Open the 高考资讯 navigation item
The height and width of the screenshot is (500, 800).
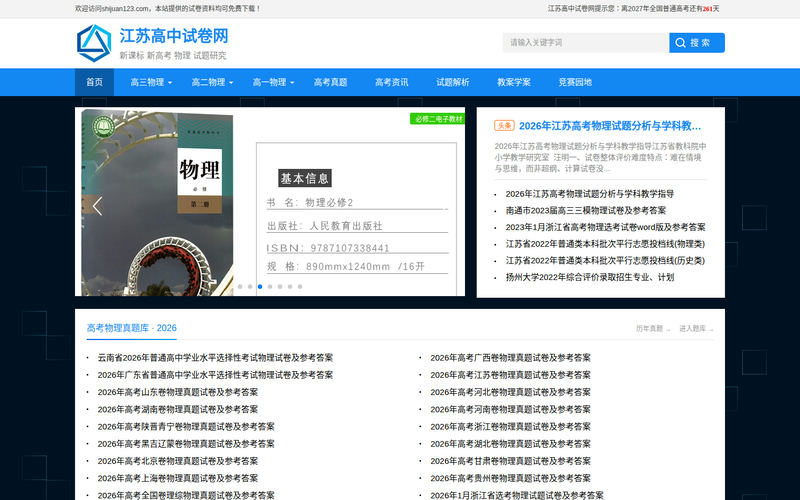392,82
